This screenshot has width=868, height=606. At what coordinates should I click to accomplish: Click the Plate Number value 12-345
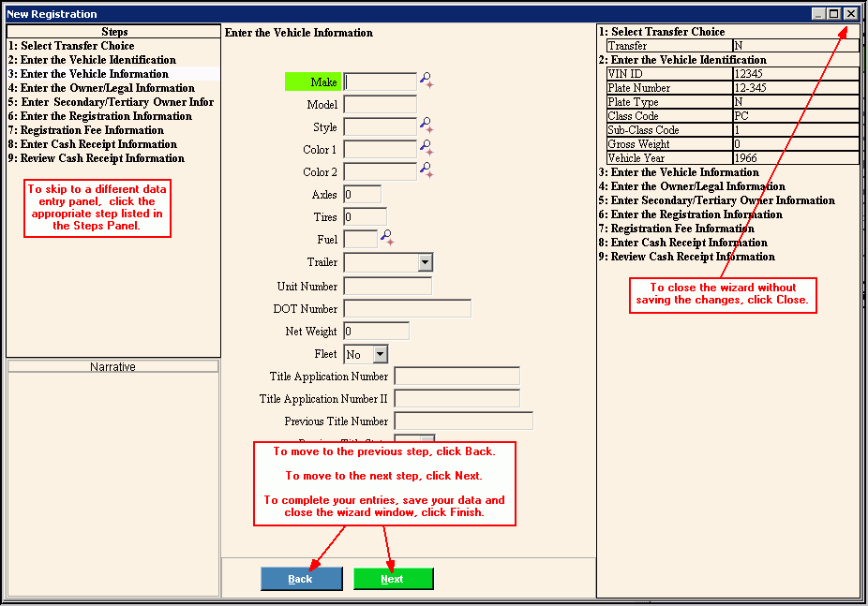click(x=796, y=88)
